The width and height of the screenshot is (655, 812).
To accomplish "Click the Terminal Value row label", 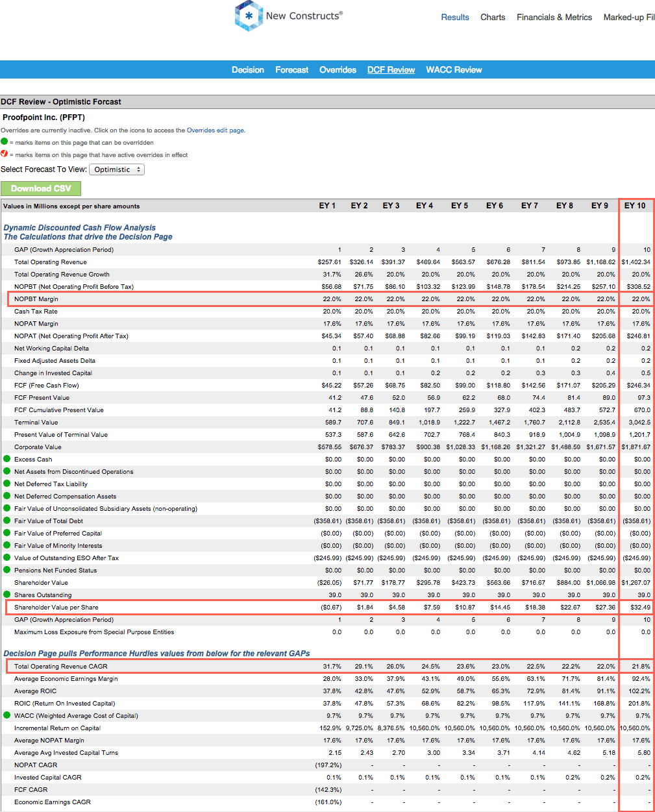I will pyautogui.click(x=36, y=423).
